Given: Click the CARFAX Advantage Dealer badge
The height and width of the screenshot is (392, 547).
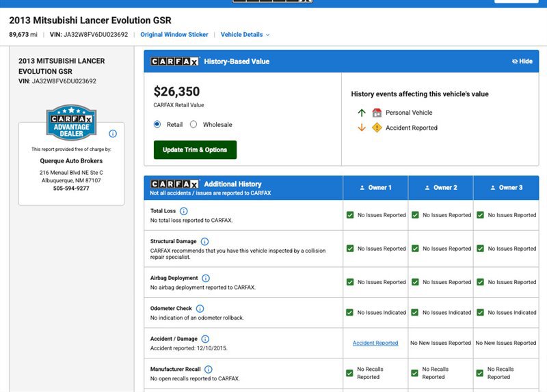Looking at the screenshot, I should coord(71,122).
